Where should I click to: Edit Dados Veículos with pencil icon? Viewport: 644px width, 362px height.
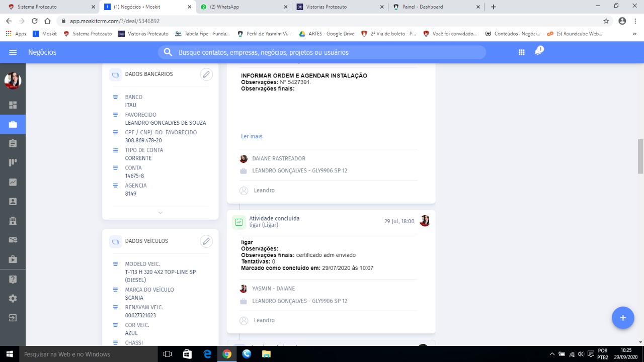click(x=206, y=241)
